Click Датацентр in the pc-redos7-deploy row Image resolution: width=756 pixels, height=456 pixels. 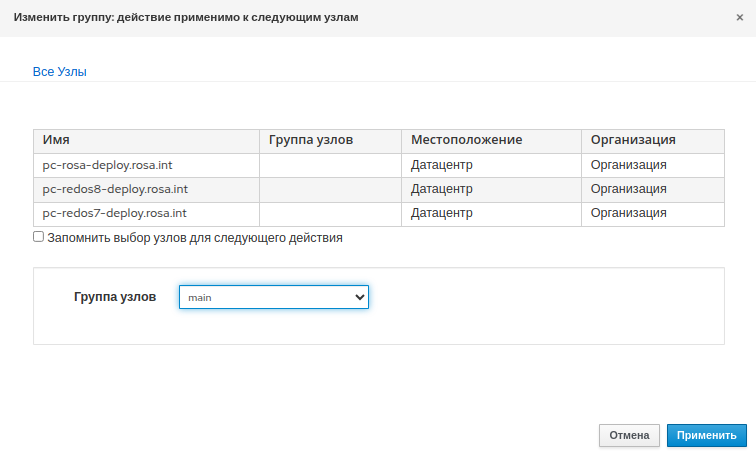click(442, 213)
